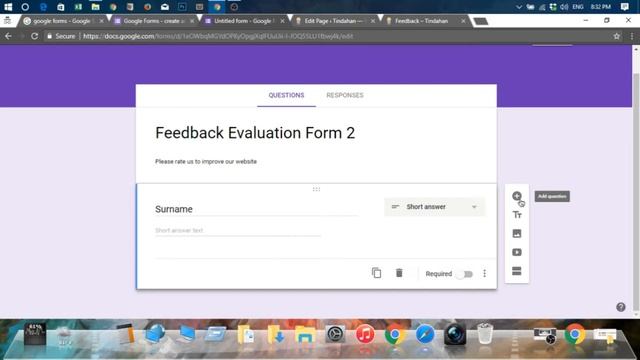
Task: Open the volume control in system tray
Action: tap(564, 7)
